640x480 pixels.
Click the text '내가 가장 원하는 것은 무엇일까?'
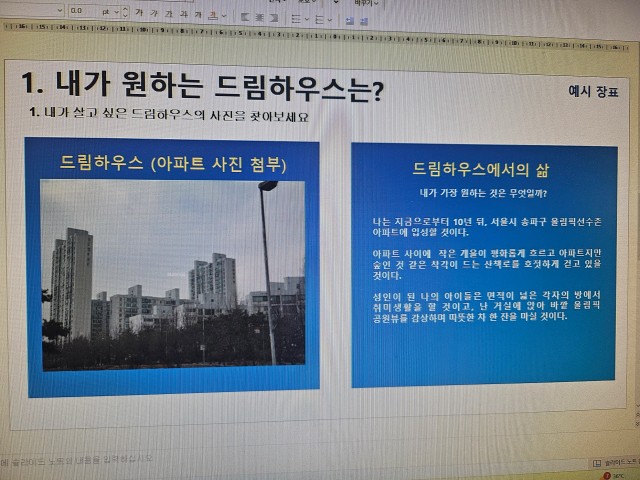tap(483, 193)
